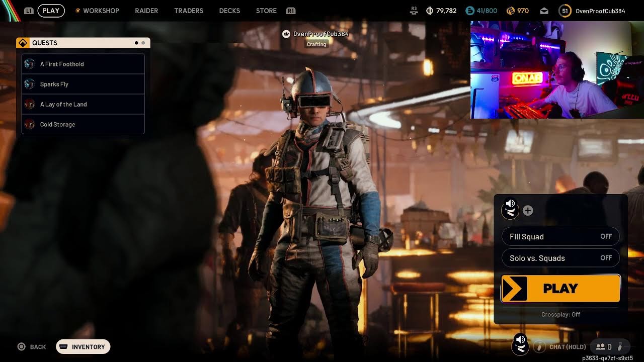This screenshot has height=362, width=644.
Task: Open the party members count icon
Action: pyautogui.click(x=600, y=347)
